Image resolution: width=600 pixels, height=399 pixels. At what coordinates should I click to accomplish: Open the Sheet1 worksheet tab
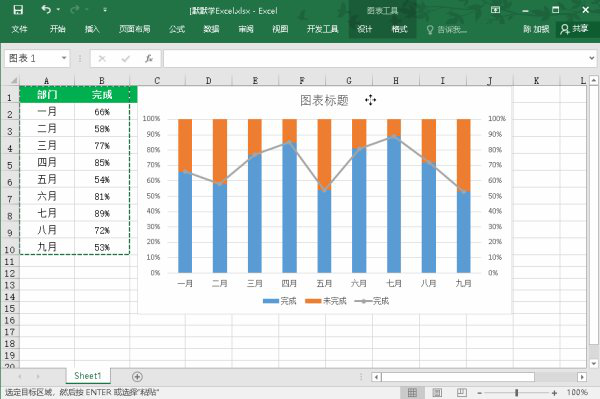pos(88,376)
